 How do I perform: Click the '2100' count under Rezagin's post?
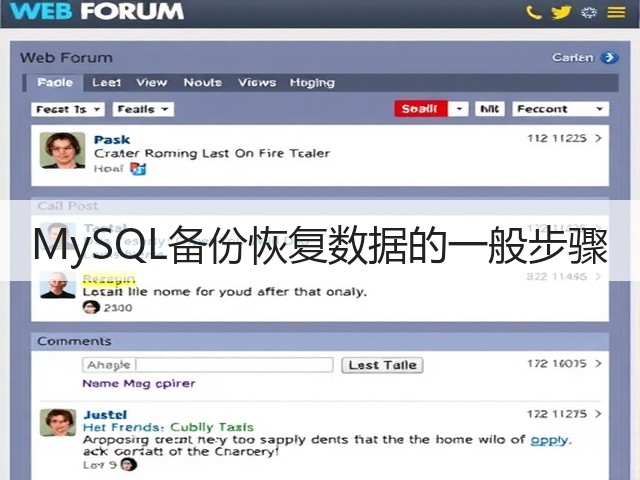click(x=118, y=307)
